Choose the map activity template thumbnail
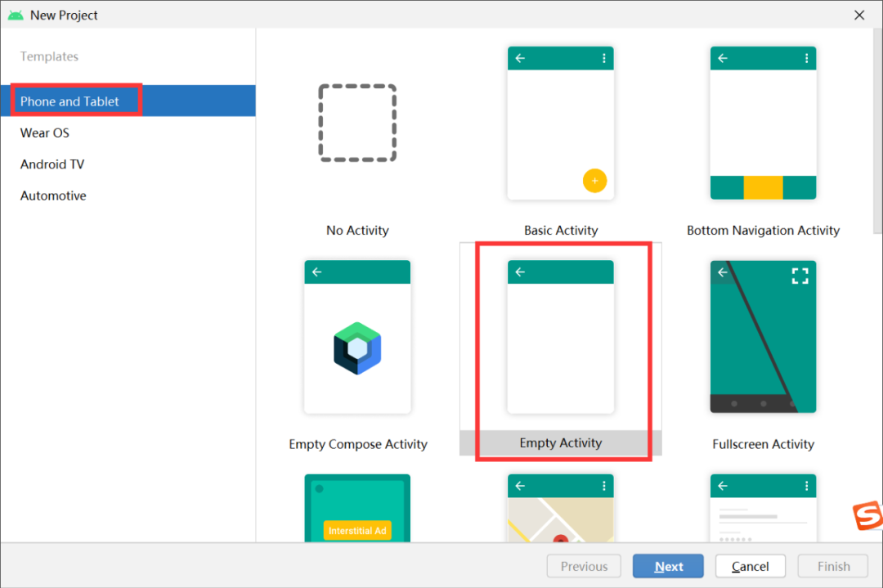 pyautogui.click(x=560, y=508)
